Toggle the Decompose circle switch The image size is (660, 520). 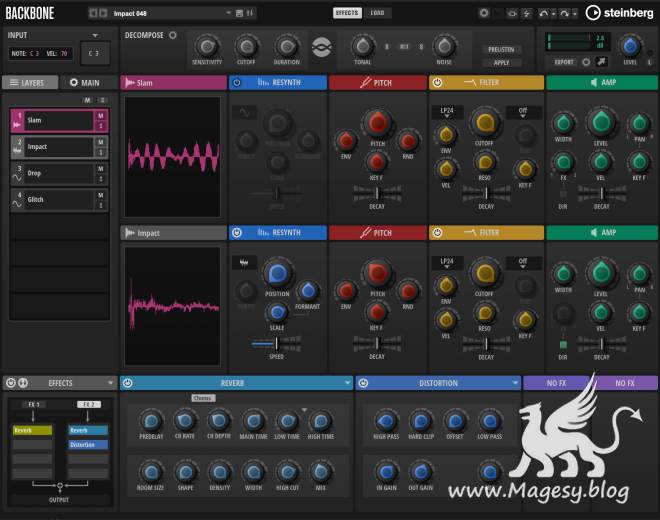(x=173, y=35)
